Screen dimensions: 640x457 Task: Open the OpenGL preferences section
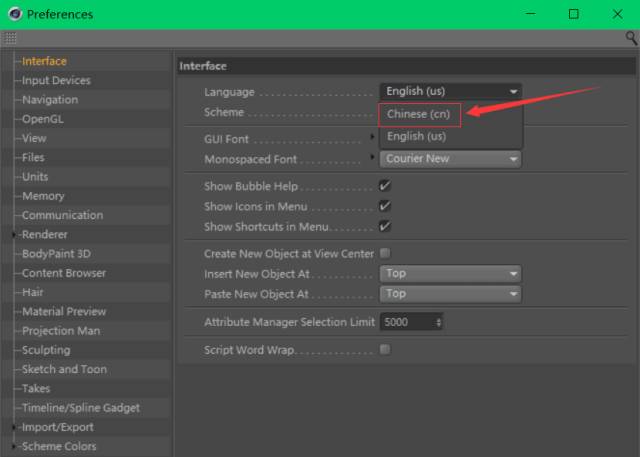(x=43, y=119)
